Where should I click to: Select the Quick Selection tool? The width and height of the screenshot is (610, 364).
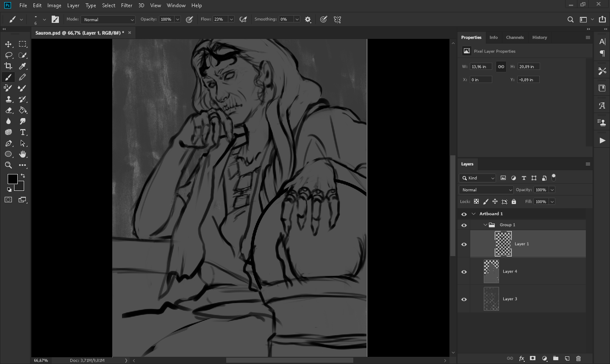pos(22,55)
